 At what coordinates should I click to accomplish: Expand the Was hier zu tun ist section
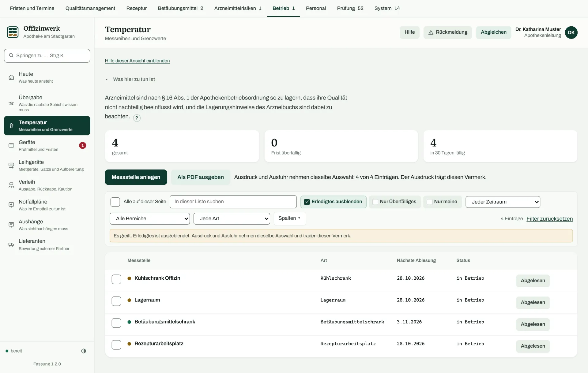(134, 79)
